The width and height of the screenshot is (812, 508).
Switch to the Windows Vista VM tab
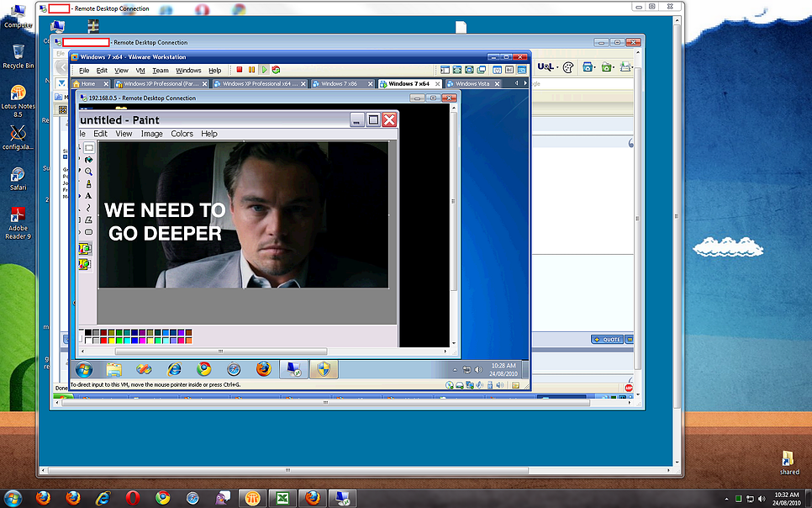472,83
